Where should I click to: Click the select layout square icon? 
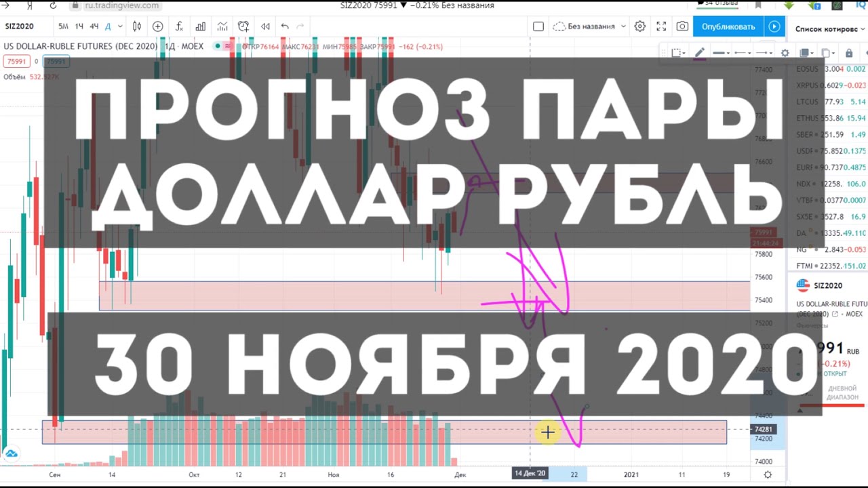538,26
